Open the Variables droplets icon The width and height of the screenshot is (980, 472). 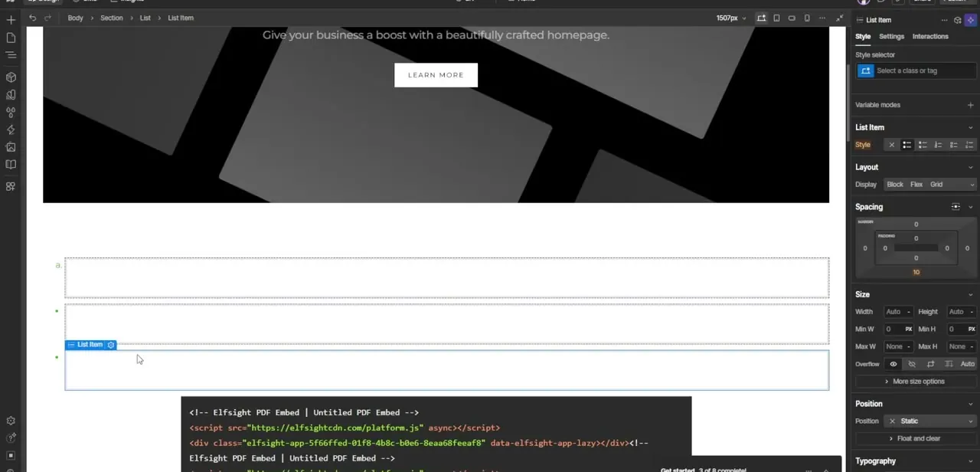pos(11,113)
